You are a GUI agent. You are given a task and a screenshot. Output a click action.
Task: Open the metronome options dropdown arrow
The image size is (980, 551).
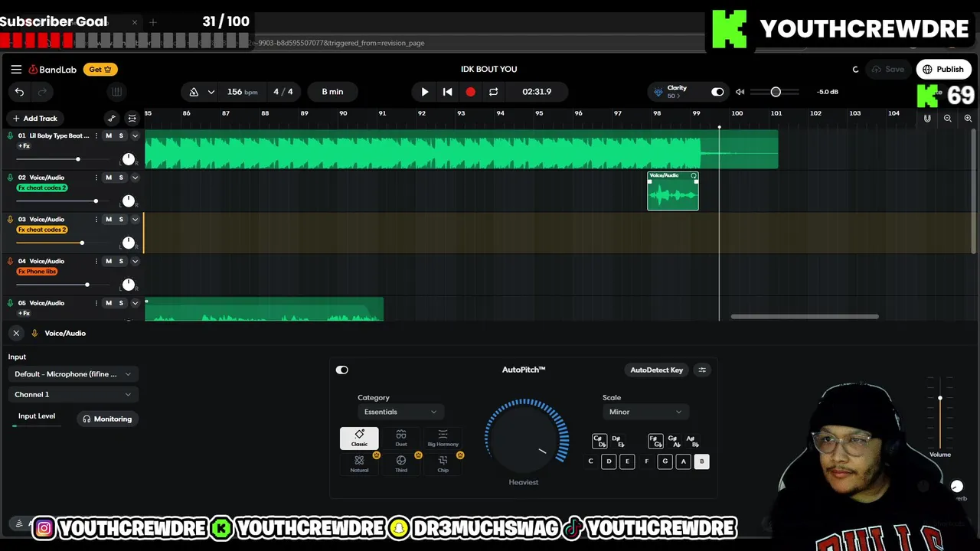[x=211, y=92]
